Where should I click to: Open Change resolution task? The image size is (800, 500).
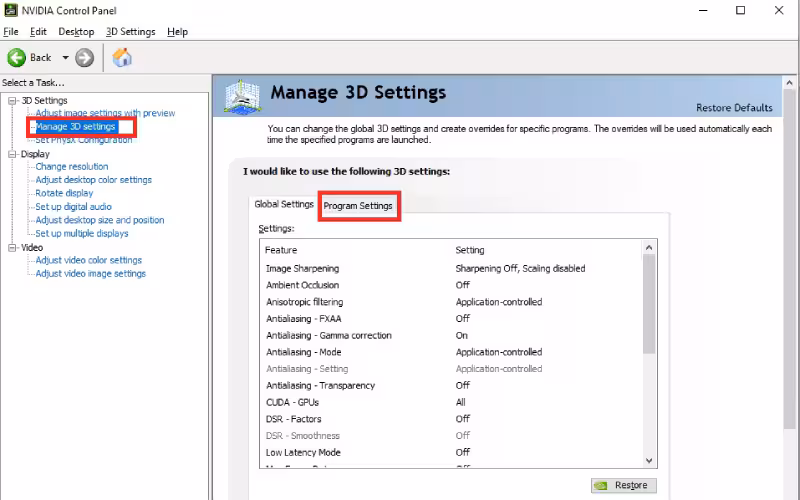click(x=71, y=166)
